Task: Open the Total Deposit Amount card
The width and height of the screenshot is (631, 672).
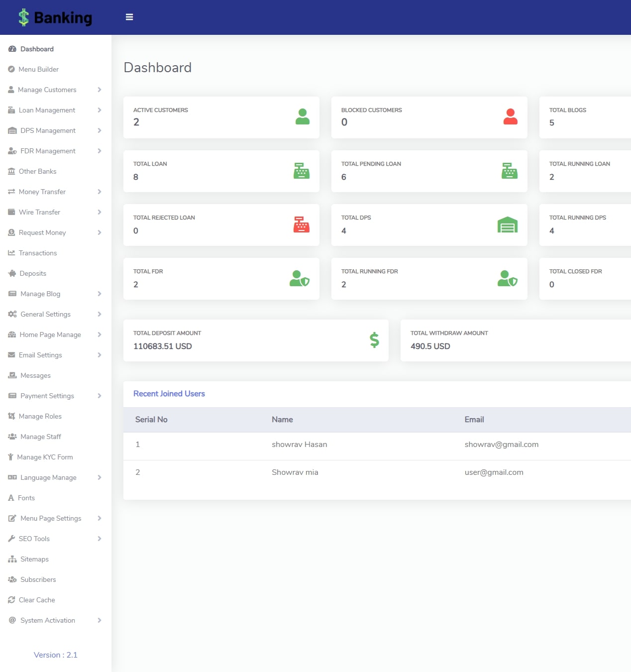Action: 256,340
